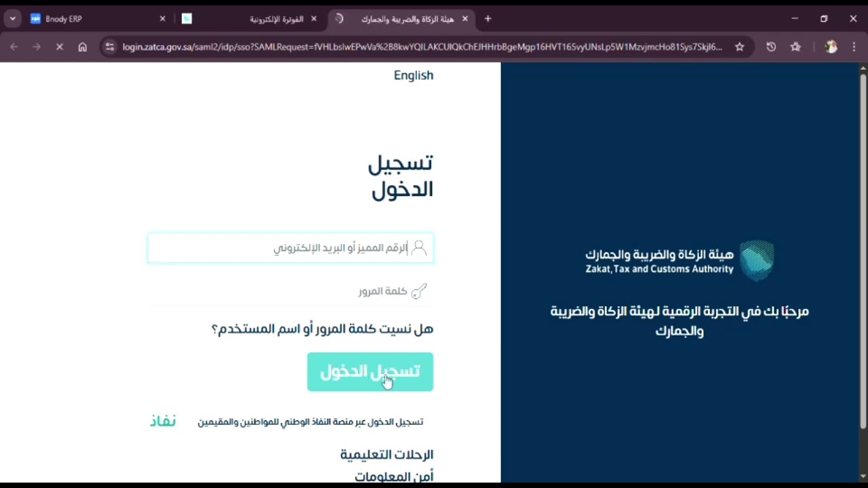Stop loading the page
The height and width of the screenshot is (488, 868).
(60, 47)
